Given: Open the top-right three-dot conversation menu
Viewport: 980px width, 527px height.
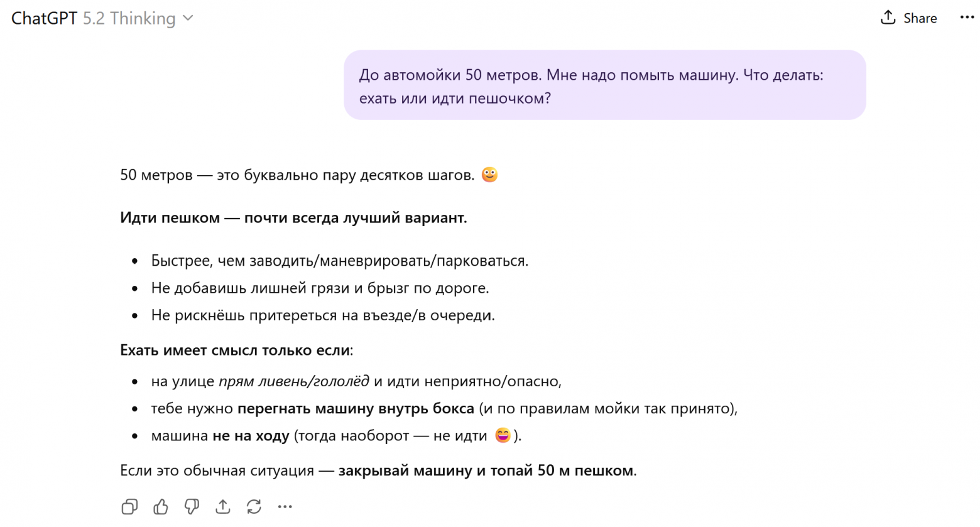Looking at the screenshot, I should (967, 18).
